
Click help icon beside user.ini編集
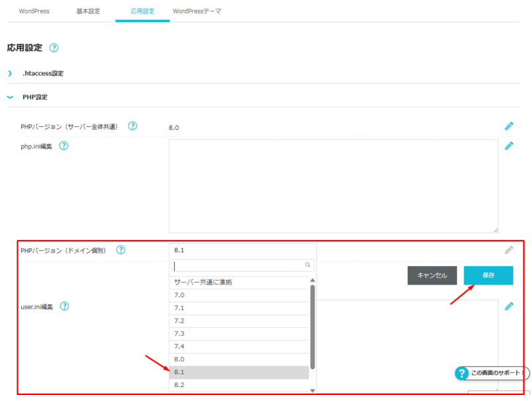click(x=65, y=306)
